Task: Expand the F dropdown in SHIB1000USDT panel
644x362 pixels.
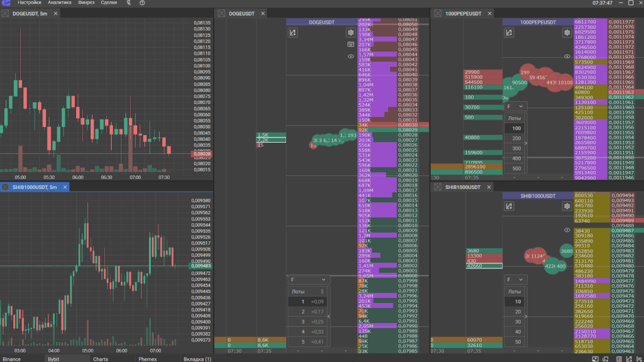Action: pos(514,280)
